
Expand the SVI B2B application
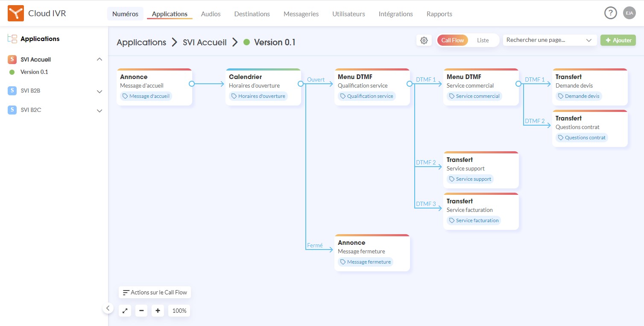coord(100,91)
